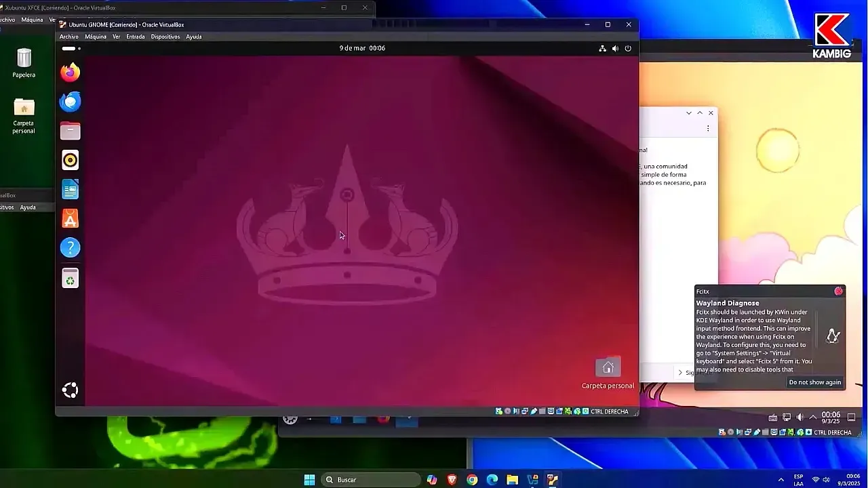Launch Thunderbird from the Ubuntu dock
Screen dimensions: 868x488
(71, 101)
